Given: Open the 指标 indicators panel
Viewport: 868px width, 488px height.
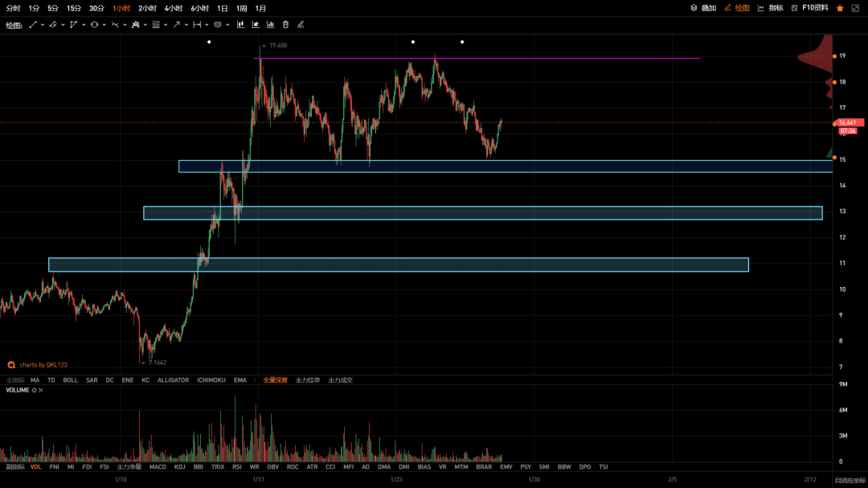Looking at the screenshot, I should 770,8.
